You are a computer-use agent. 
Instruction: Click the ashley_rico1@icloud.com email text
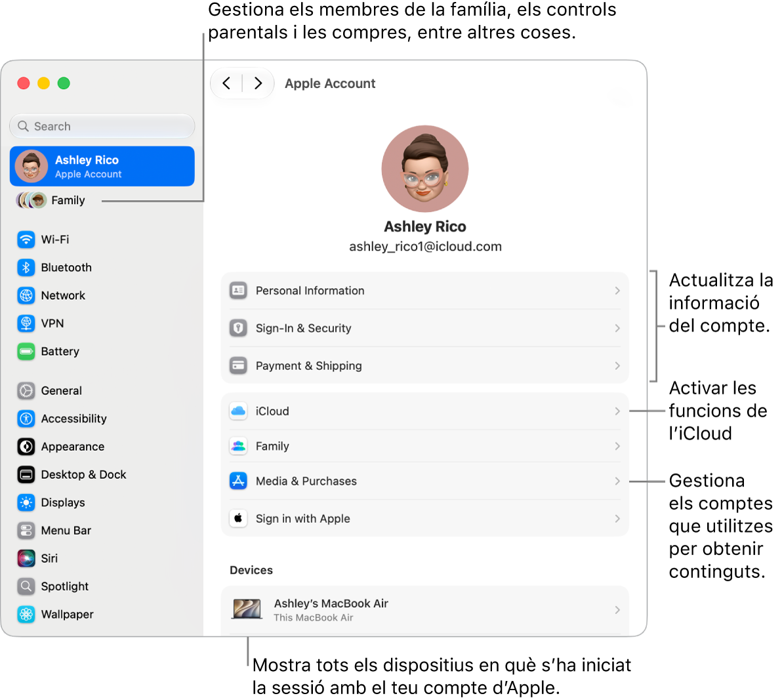point(425,247)
